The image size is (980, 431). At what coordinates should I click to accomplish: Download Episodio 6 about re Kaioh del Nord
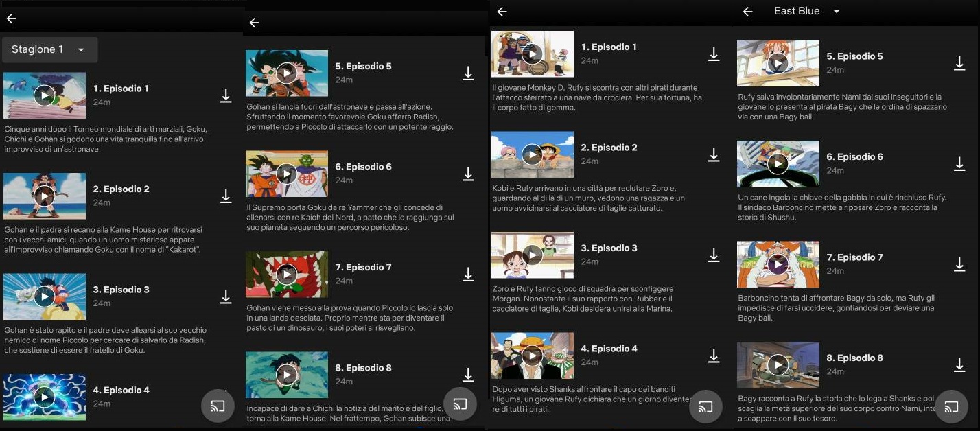468,174
